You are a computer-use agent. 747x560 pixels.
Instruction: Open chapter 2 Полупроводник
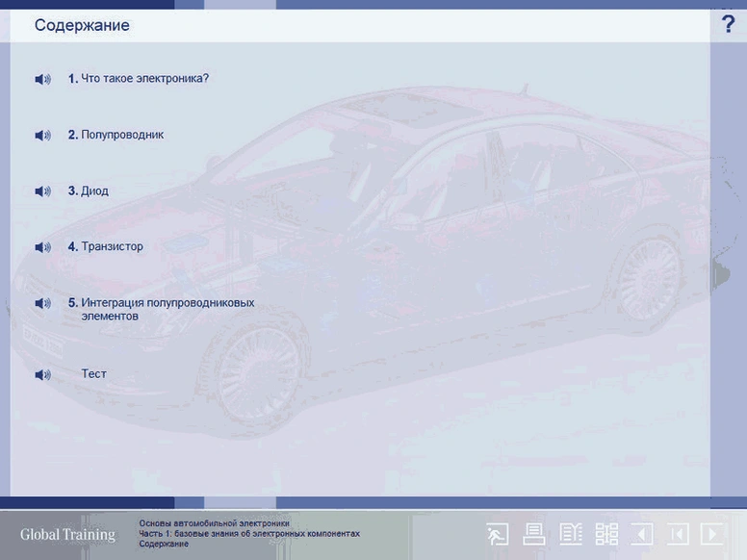pyautogui.click(x=122, y=135)
